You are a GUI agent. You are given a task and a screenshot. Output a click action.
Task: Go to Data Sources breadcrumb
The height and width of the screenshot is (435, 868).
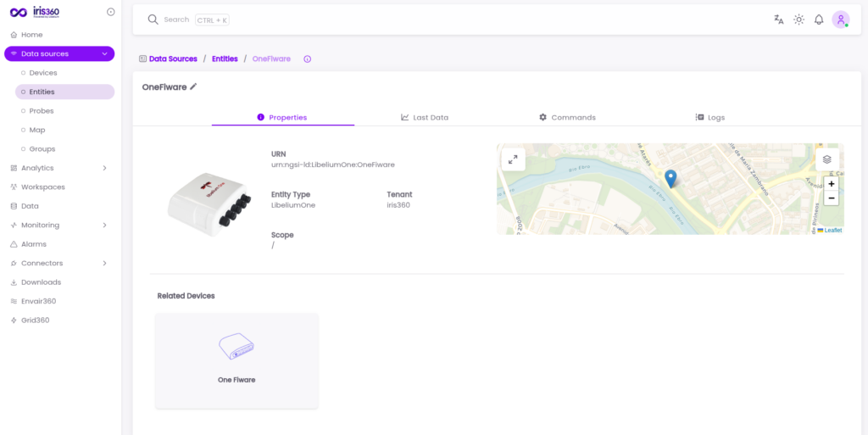173,59
